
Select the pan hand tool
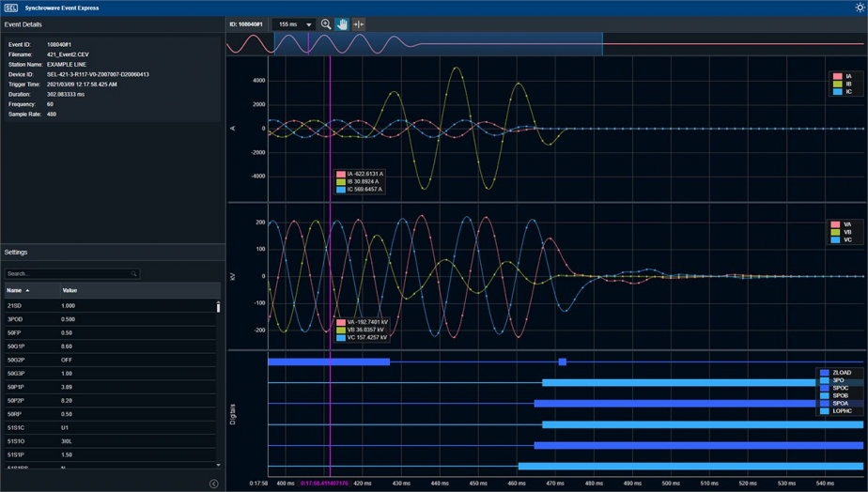(x=342, y=24)
